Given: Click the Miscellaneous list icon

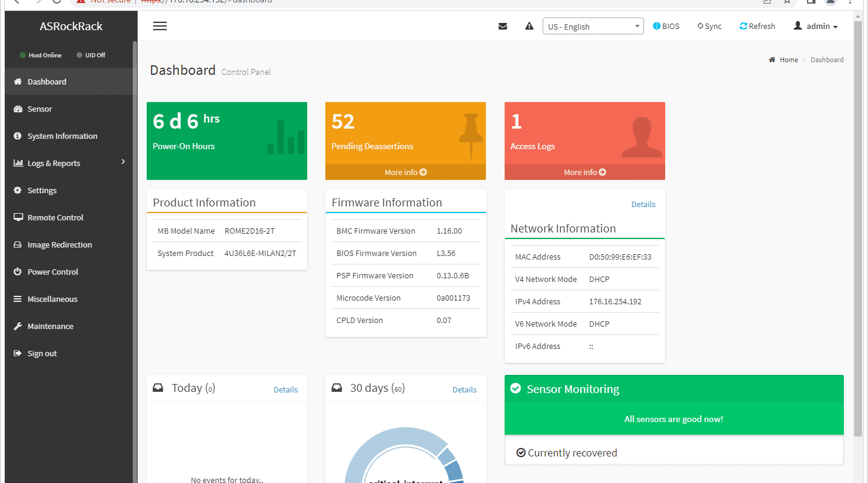Looking at the screenshot, I should (18, 299).
